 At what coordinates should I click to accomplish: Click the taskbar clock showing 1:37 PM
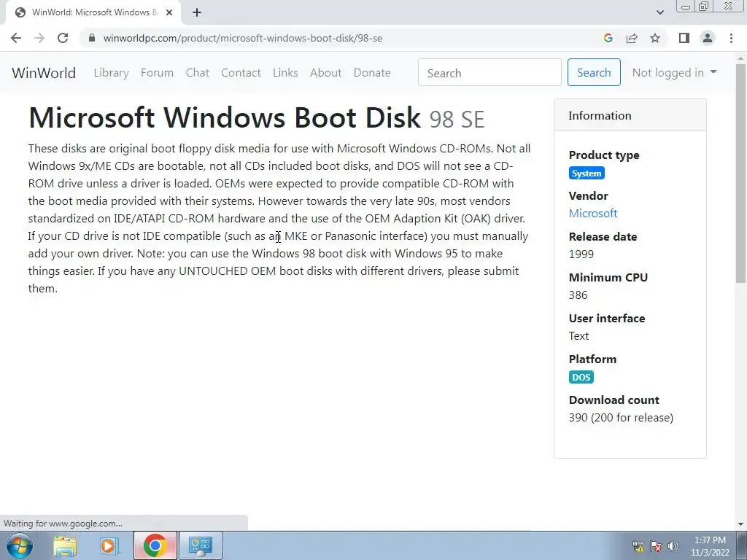click(x=710, y=546)
